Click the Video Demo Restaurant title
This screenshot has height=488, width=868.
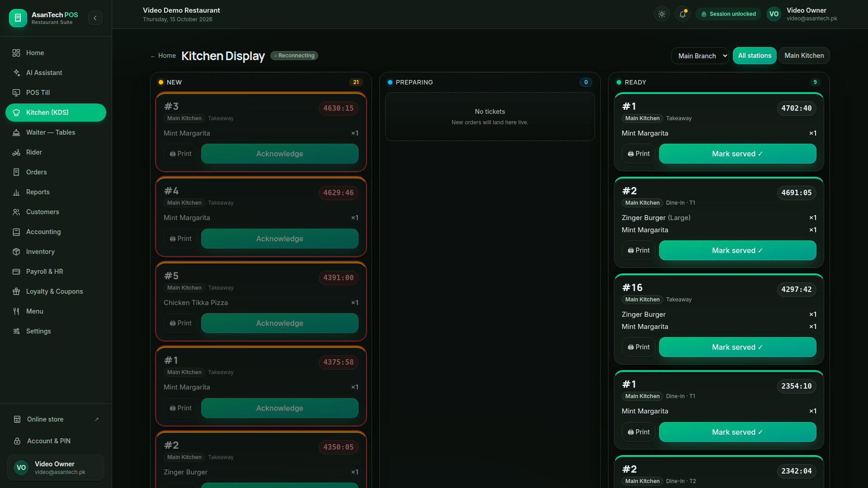pyautogui.click(x=181, y=10)
